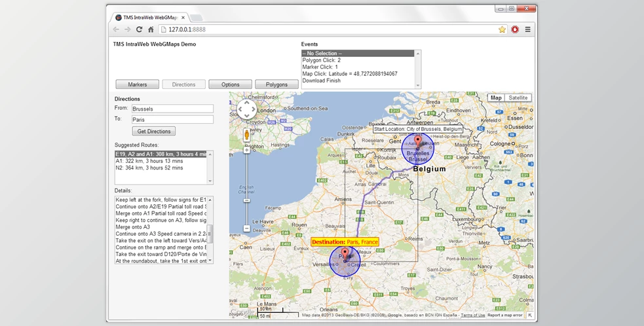Open a new browser tab
Screen dimensions: 644x326
click(196, 18)
